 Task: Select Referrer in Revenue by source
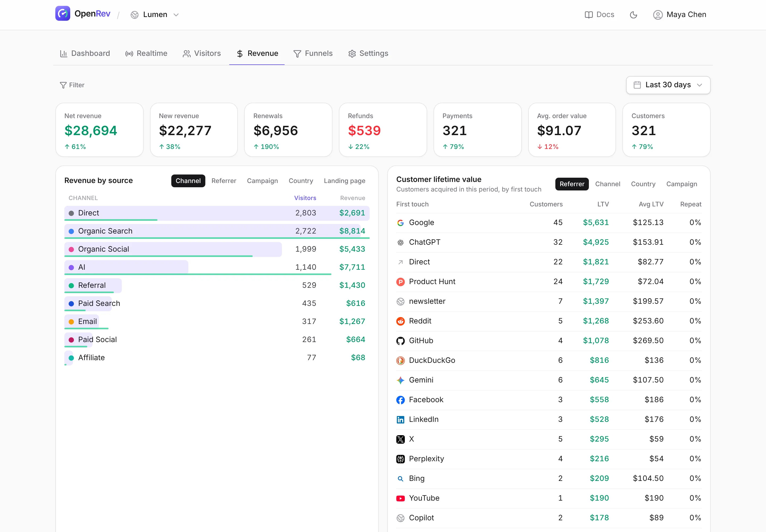pos(224,181)
